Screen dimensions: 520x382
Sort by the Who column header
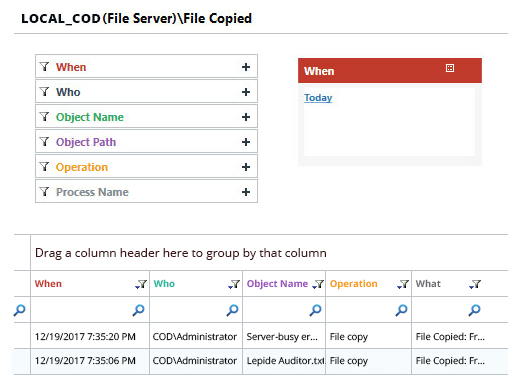pyautogui.click(x=164, y=284)
